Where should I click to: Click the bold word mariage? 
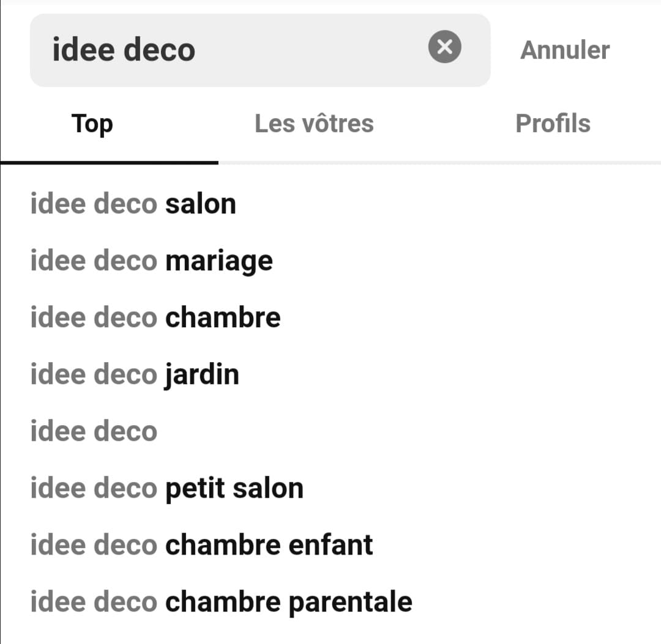coord(219,262)
